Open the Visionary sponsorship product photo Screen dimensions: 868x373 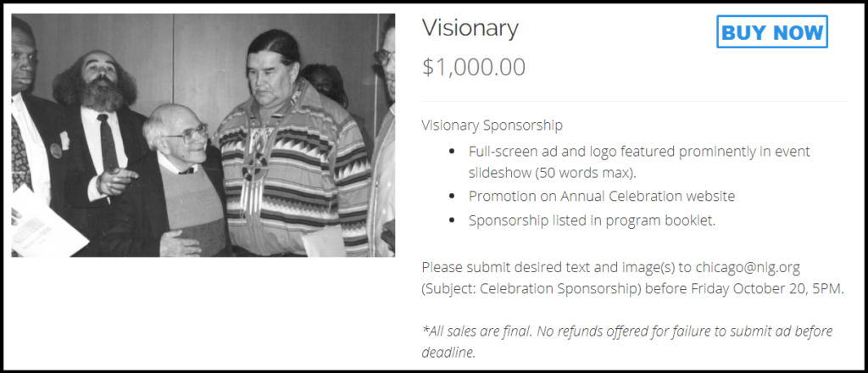(203, 135)
